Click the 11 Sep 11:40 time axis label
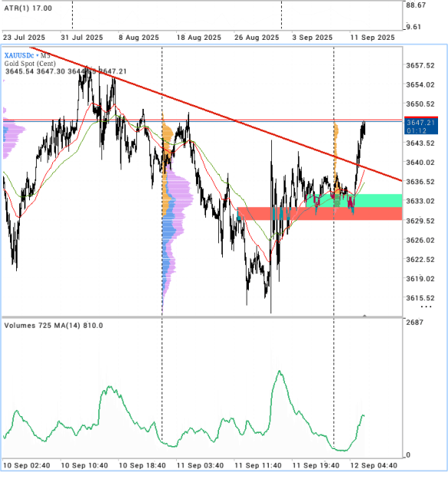The width and height of the screenshot is (448, 479). point(258,466)
